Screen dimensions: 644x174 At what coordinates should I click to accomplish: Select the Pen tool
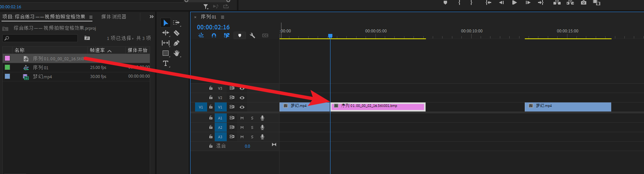click(176, 43)
